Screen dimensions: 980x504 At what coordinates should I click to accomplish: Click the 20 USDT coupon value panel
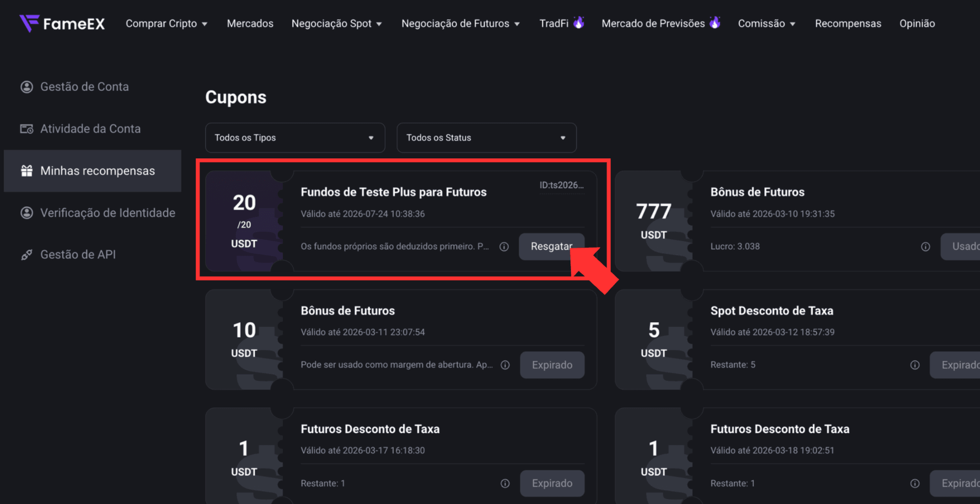tap(244, 221)
